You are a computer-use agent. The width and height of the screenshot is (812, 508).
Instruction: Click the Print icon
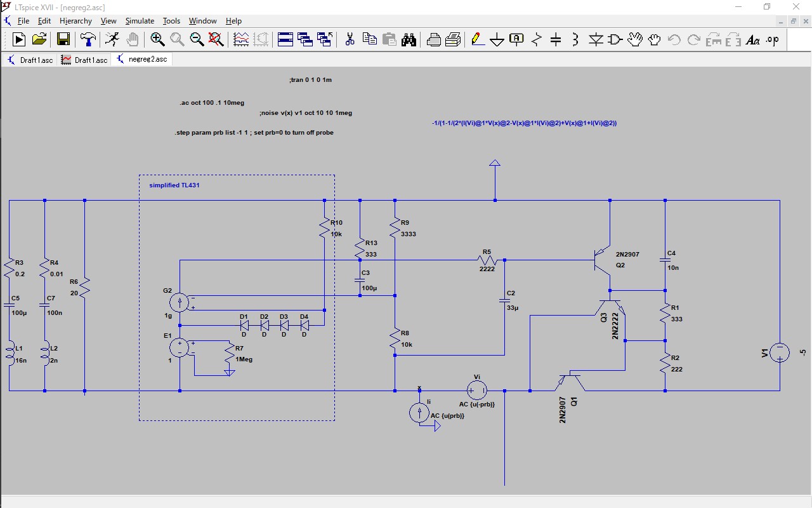click(434, 39)
